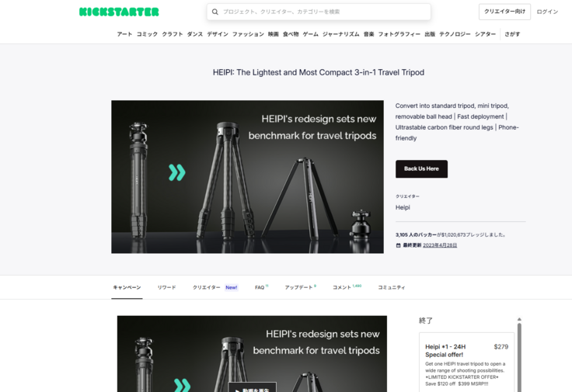Select the さがす menu item

(x=512, y=34)
